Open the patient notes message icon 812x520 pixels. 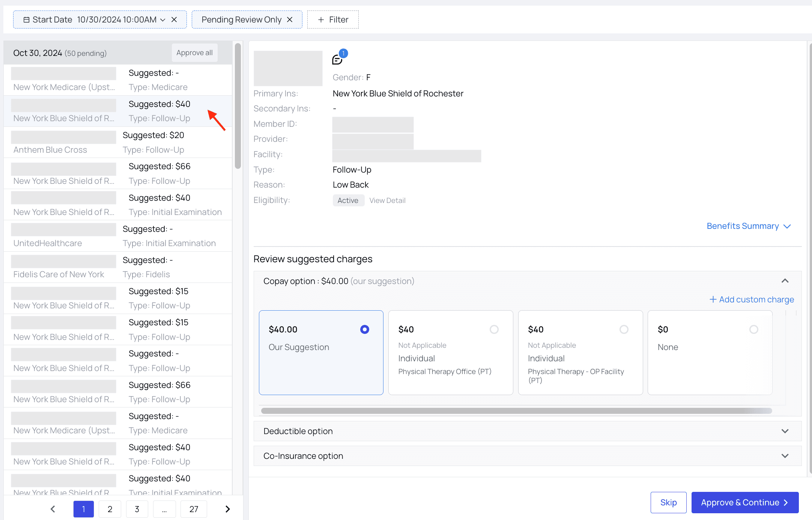[x=337, y=60]
